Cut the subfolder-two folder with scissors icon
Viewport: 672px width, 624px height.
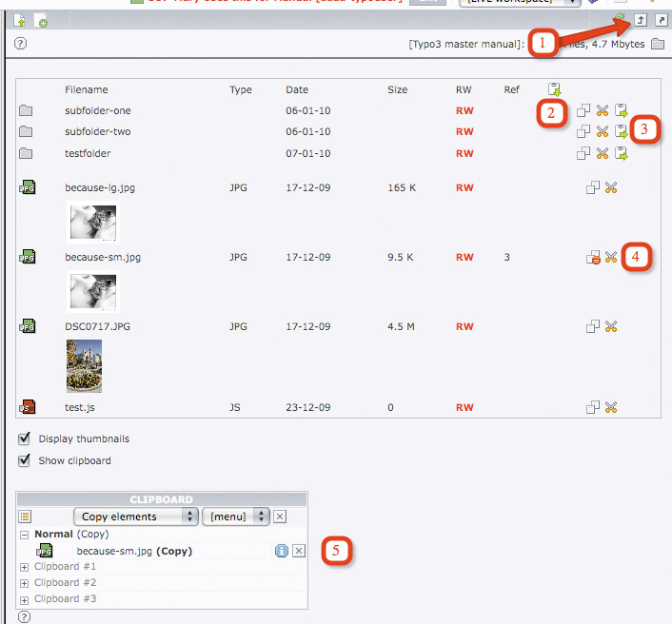[x=602, y=132]
